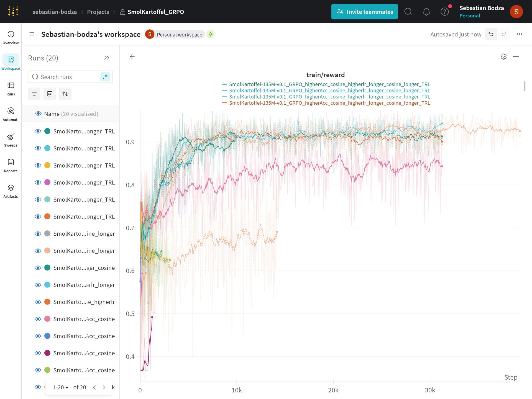Hide the gray ...ine_longer run
Image resolution: width=532 pixels, height=399 pixels.
[38, 234]
